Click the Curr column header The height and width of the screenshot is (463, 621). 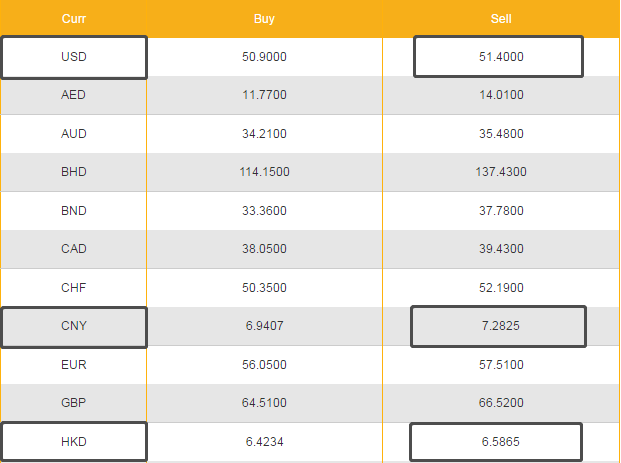73,19
